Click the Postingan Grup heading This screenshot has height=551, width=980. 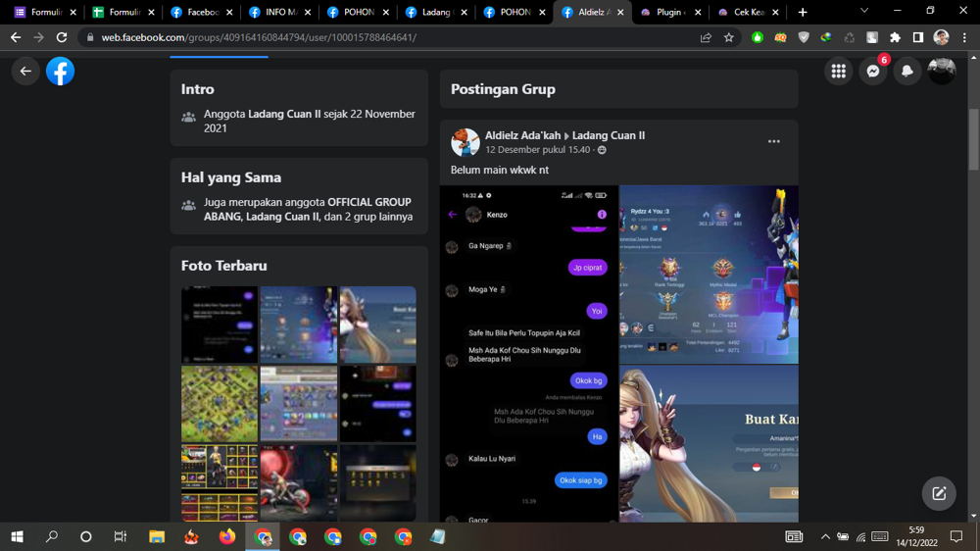pyautogui.click(x=503, y=89)
